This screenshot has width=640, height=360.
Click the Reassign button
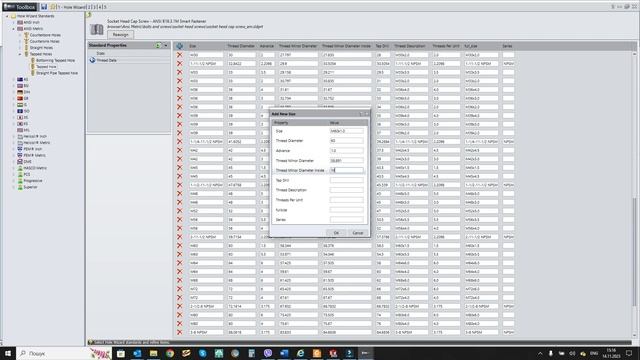[x=120, y=35]
